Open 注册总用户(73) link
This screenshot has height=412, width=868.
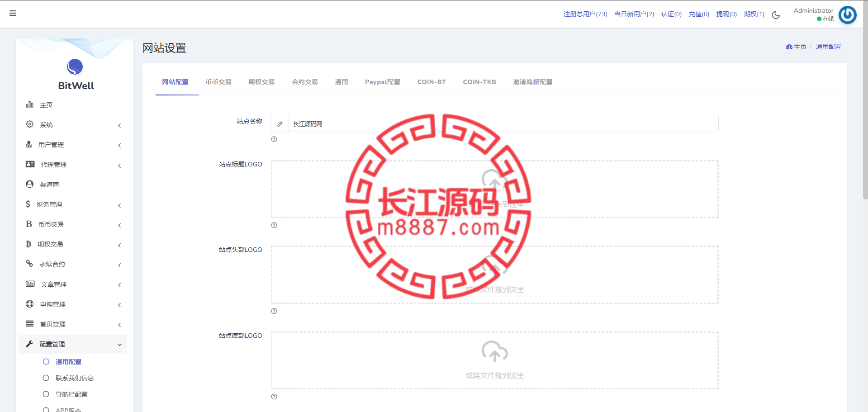click(585, 14)
